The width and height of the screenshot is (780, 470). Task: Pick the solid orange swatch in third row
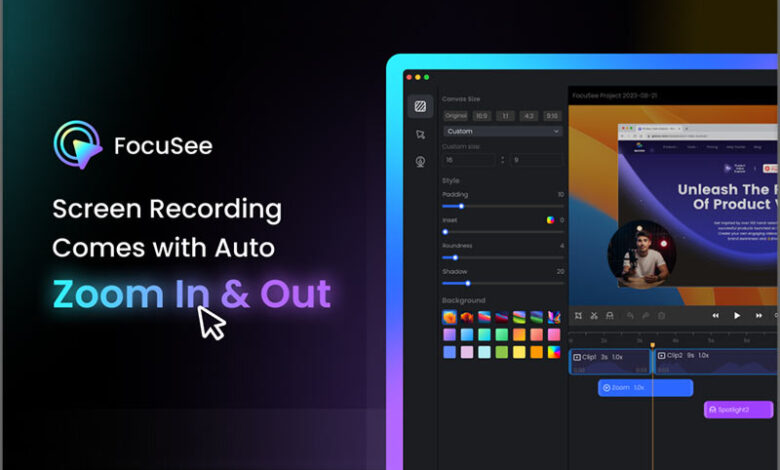point(536,352)
